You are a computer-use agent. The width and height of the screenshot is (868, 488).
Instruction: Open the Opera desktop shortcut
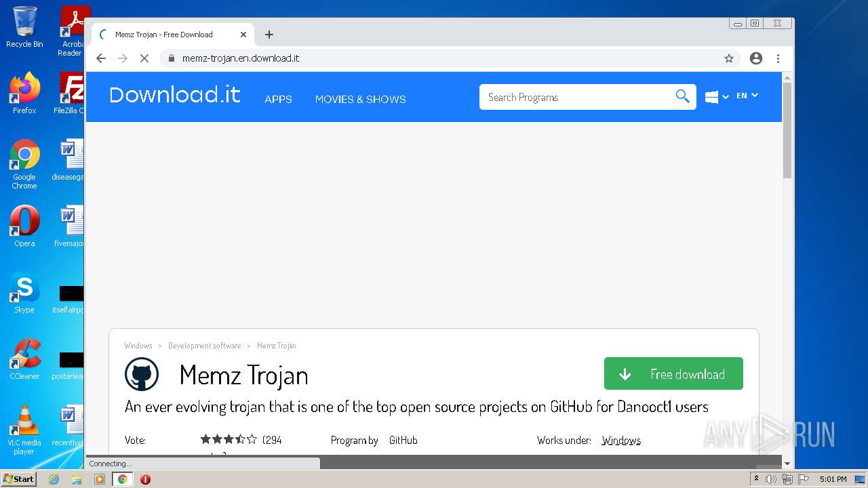(x=24, y=226)
